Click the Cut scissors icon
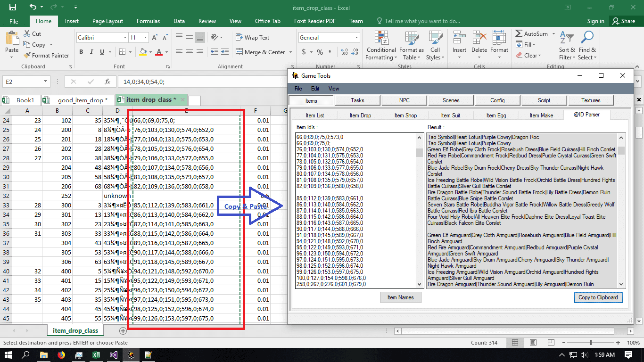Viewport: 644px width, 362px height. click(26, 34)
